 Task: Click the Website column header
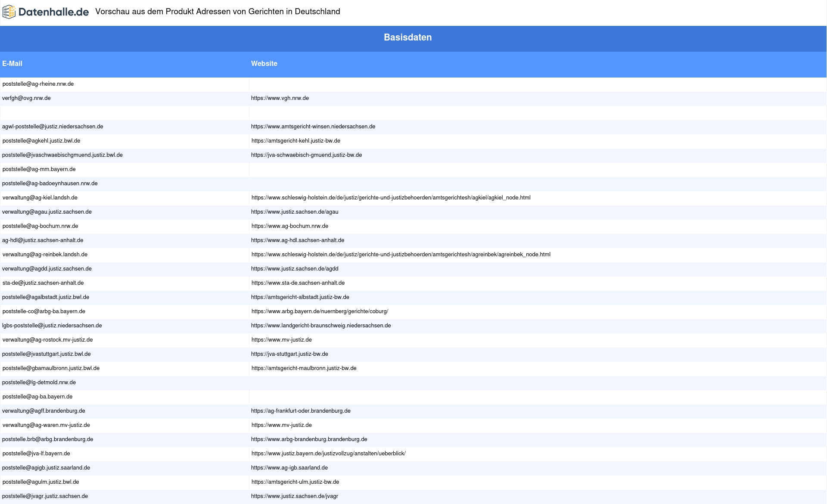coord(264,64)
